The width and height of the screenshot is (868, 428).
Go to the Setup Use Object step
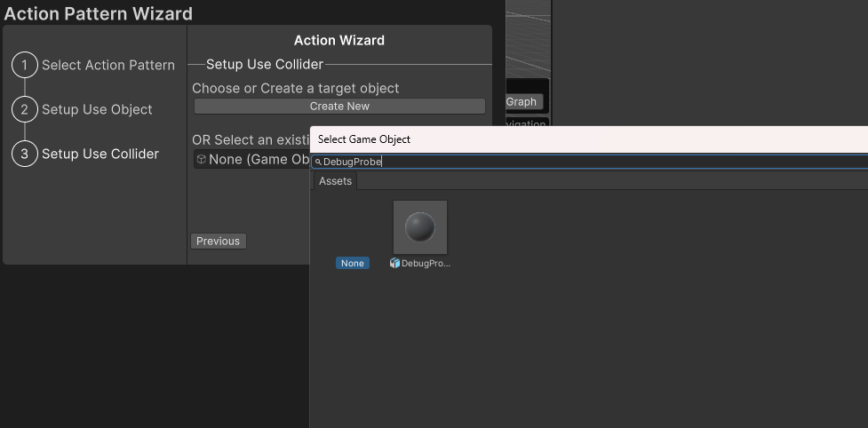click(x=97, y=109)
